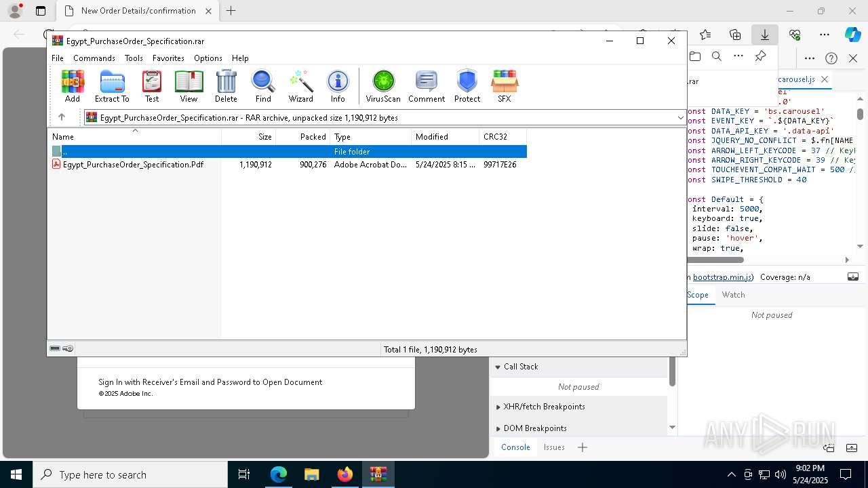868x488 pixels.
Task: Click the SFX conversion icon
Action: [x=505, y=86]
